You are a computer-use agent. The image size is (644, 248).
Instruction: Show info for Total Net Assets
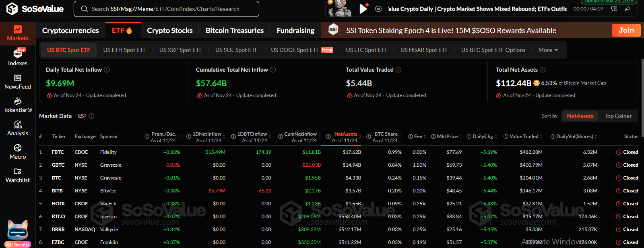[x=543, y=70]
